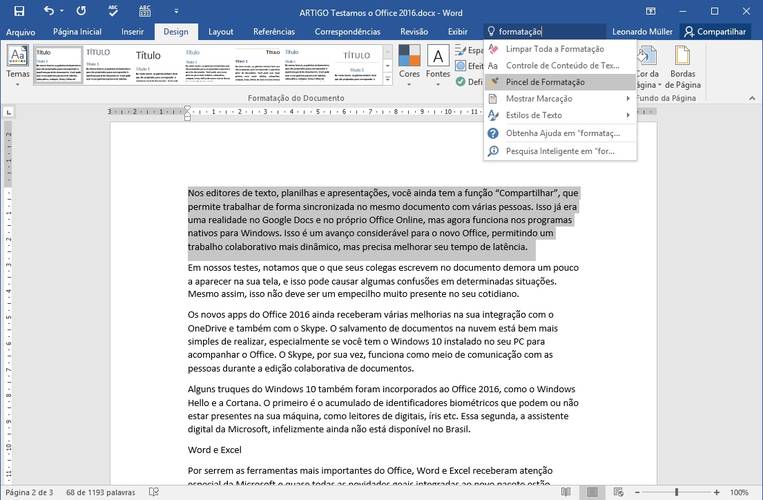Click the 'Word e Excel' heading text

point(215,450)
